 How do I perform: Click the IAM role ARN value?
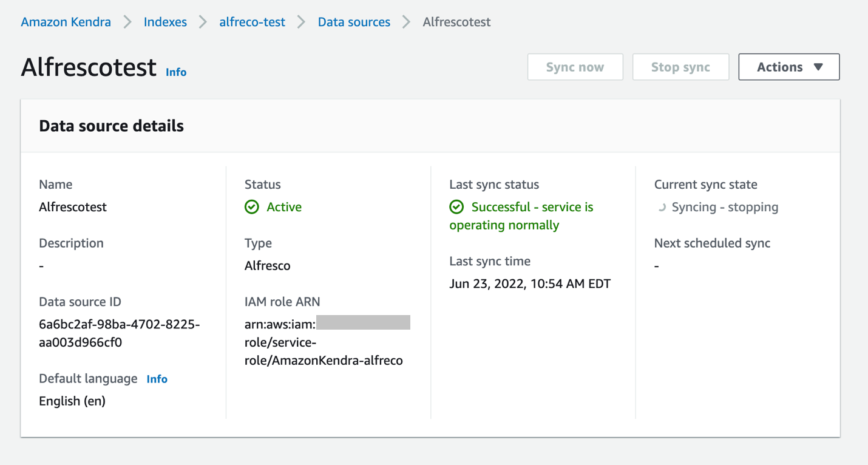(x=324, y=342)
